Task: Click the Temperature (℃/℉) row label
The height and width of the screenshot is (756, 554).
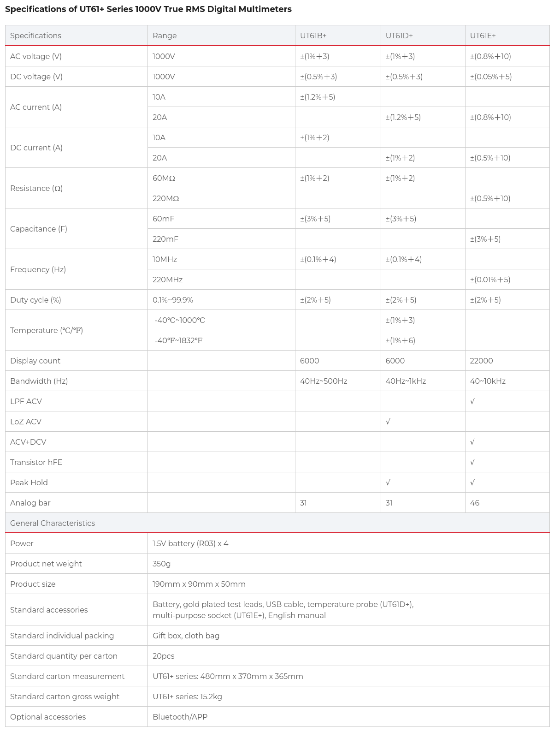Action: coord(47,330)
